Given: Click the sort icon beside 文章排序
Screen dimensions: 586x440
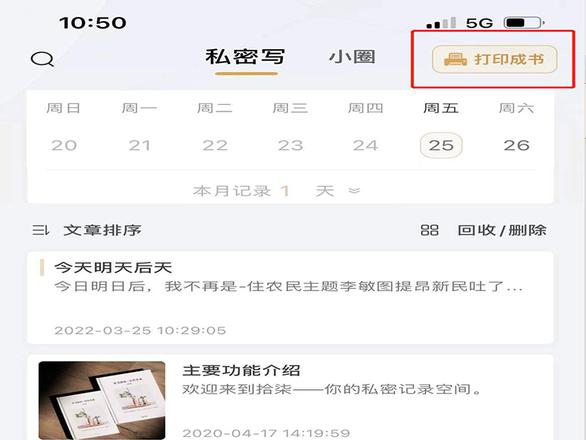Looking at the screenshot, I should tap(40, 230).
